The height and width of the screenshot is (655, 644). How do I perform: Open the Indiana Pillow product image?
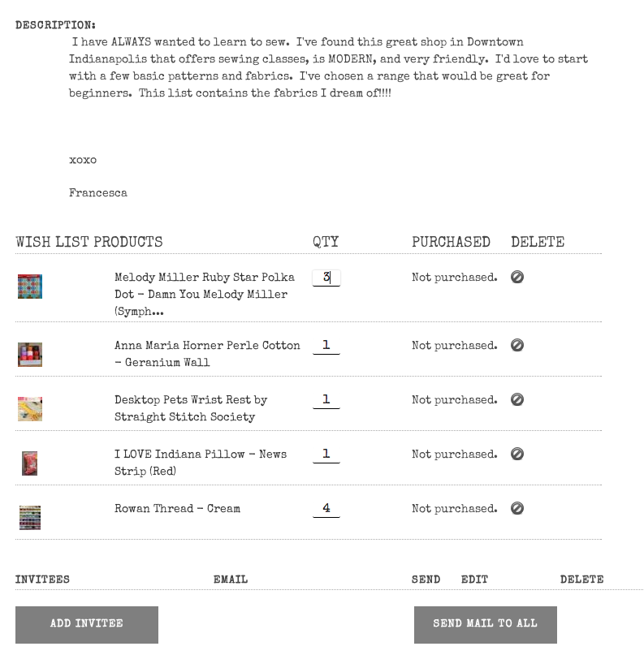click(30, 463)
